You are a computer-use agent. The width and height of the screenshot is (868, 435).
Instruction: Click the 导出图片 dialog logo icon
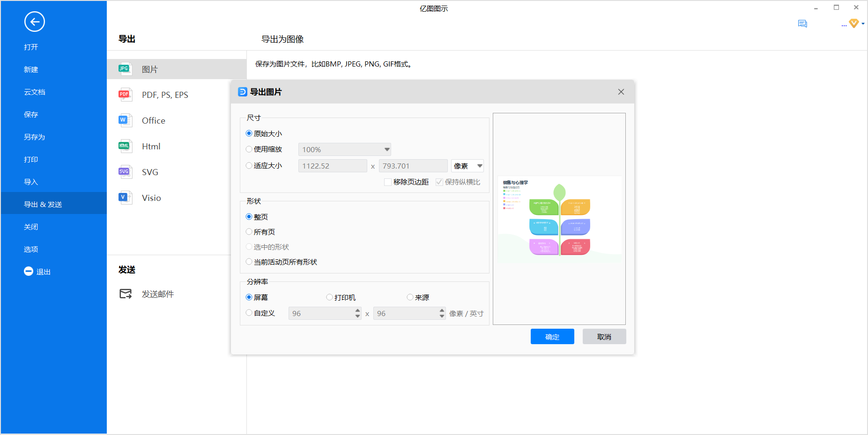pos(242,92)
